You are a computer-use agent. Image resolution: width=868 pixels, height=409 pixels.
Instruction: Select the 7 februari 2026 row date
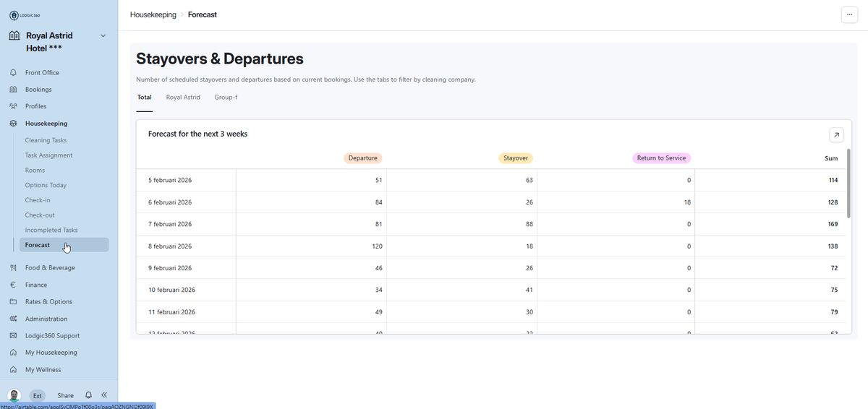170,224
